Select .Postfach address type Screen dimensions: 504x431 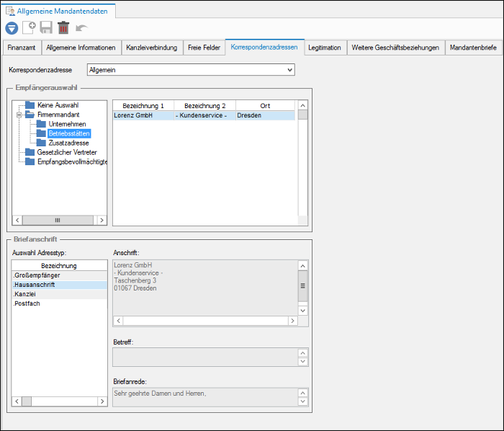tap(59, 303)
